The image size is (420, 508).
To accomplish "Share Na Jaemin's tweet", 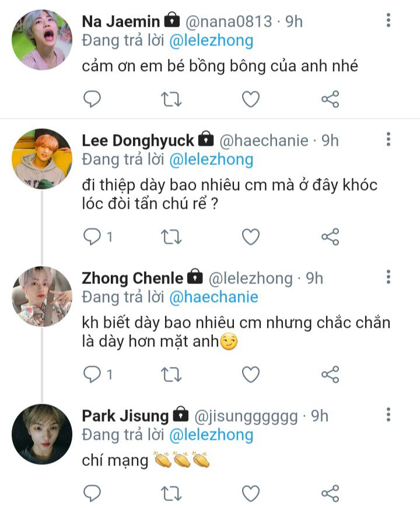I will [330, 100].
